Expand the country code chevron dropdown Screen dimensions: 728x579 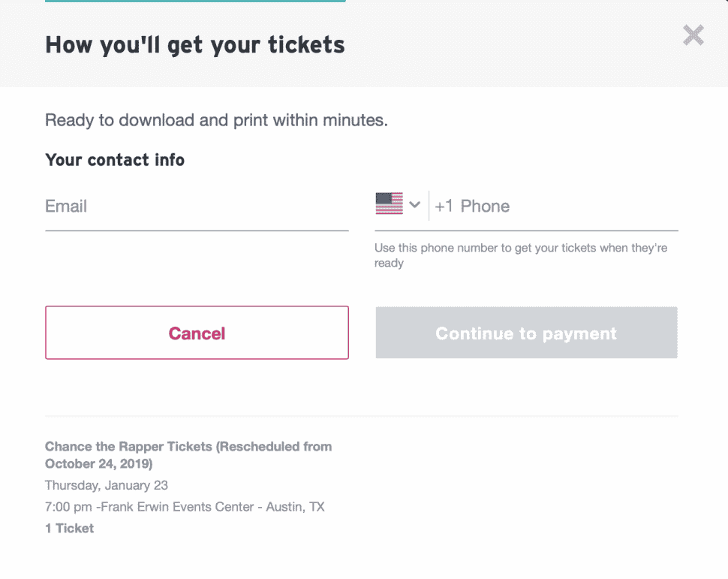tap(414, 204)
